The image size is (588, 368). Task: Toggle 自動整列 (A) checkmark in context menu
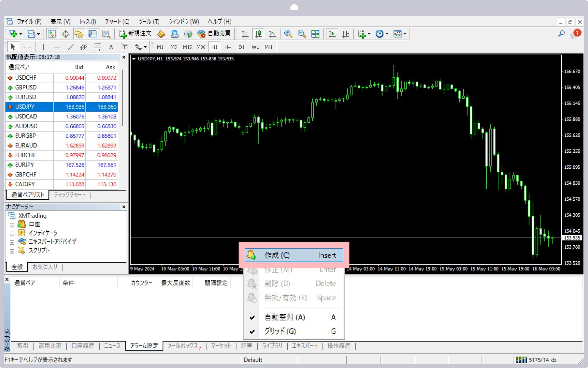[x=294, y=317]
